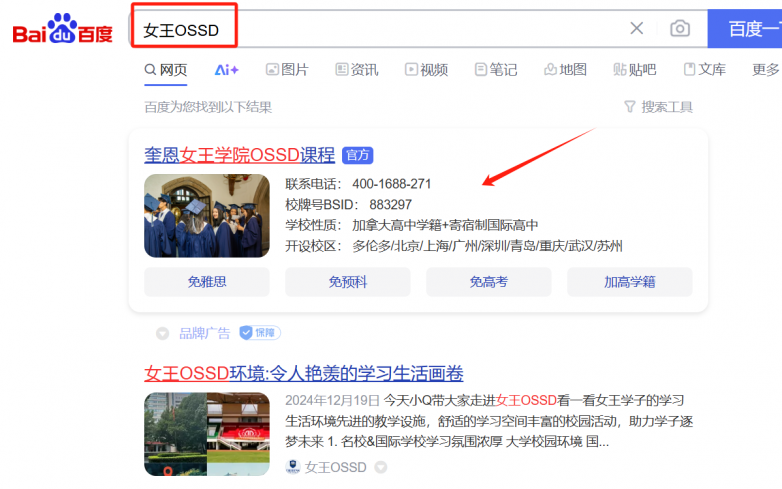Screen dimensions: 782x489
Task: Click the 女王OSSD source avatar icon
Action: [293, 467]
